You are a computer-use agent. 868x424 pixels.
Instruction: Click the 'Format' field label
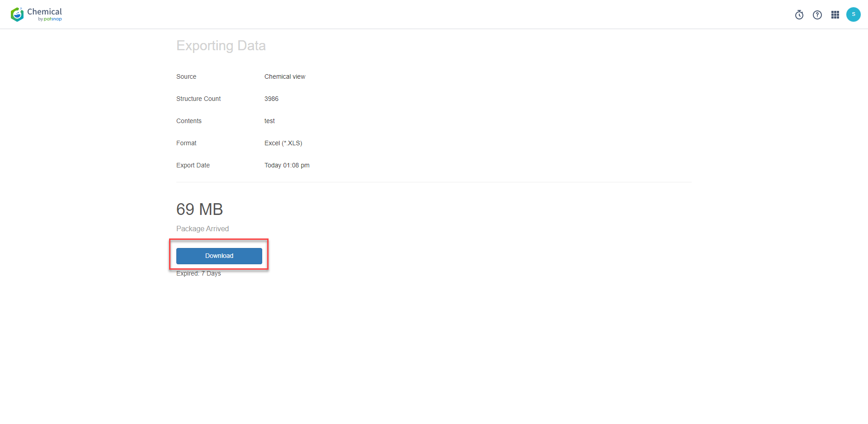186,143
